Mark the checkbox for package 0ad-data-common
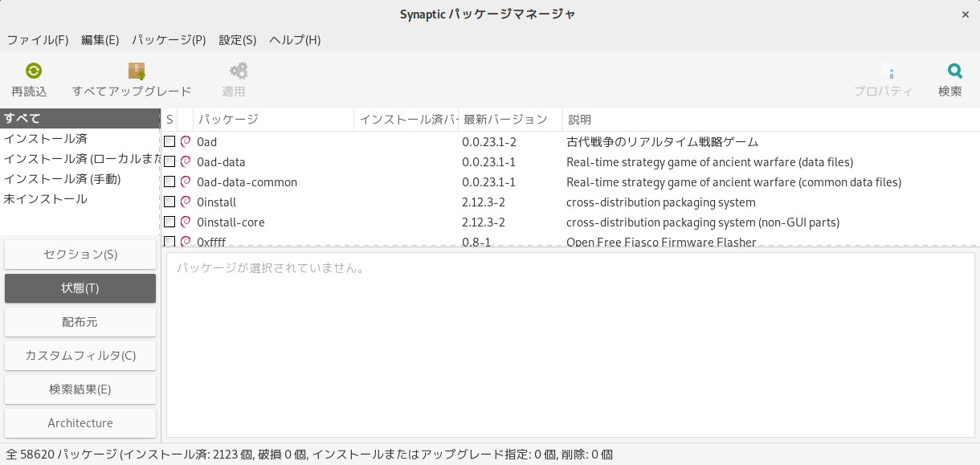Screen dimensions: 980x465 coord(169,182)
